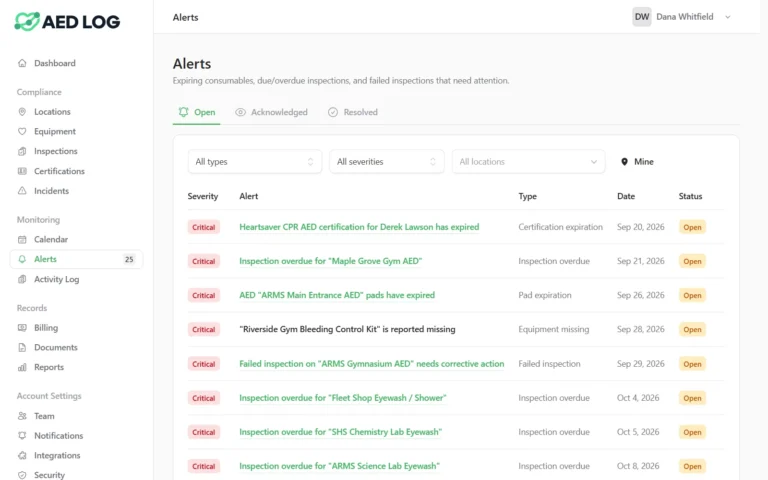Click the Date column header
Viewport: 768px width, 480px height.
[626, 196]
